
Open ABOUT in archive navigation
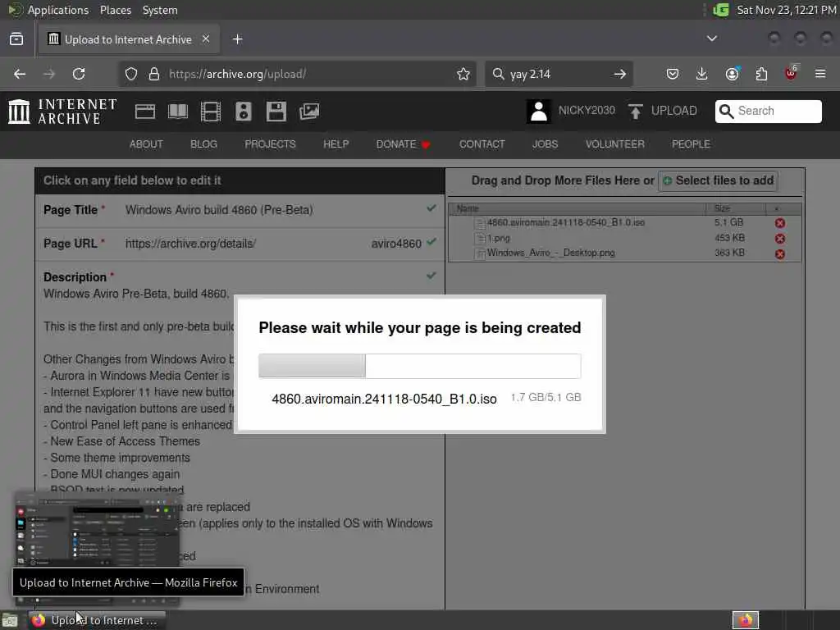tap(146, 144)
